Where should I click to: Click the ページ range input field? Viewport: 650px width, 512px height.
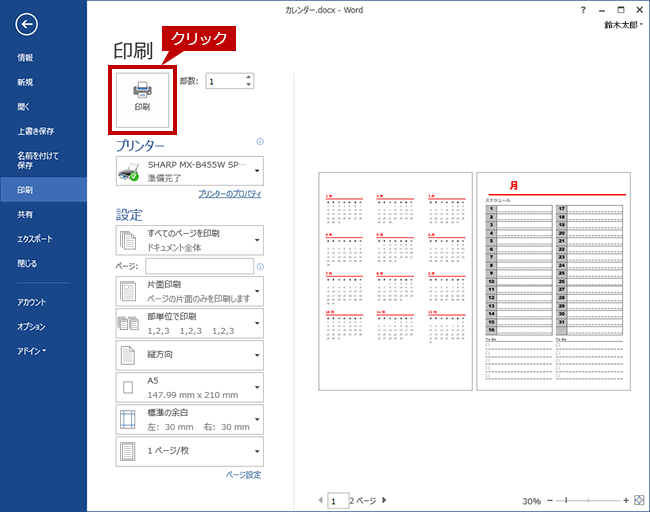pos(199,266)
